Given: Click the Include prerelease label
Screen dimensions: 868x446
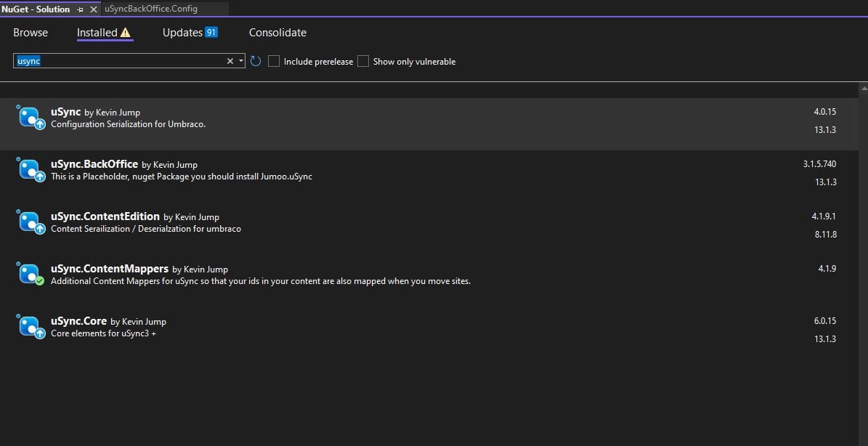Looking at the screenshot, I should 318,62.
